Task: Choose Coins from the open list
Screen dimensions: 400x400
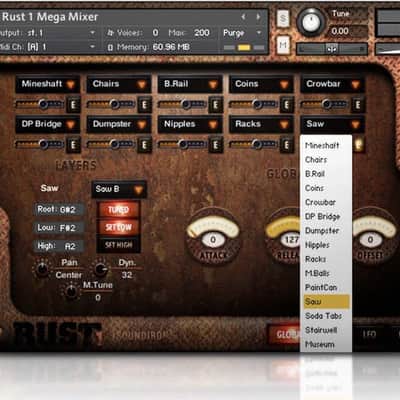Action: coord(326,188)
